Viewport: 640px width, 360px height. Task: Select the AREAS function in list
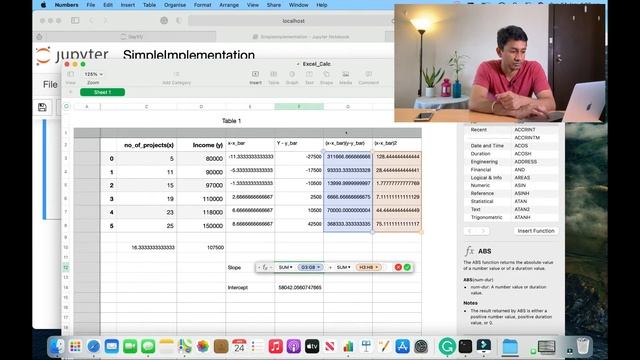click(x=522, y=178)
